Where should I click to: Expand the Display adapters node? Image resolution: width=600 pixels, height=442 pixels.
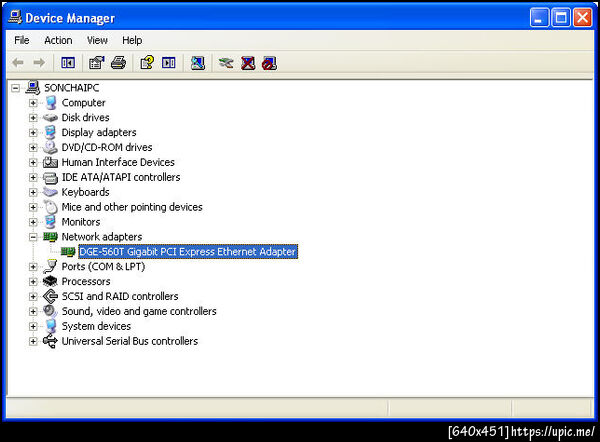click(x=33, y=132)
